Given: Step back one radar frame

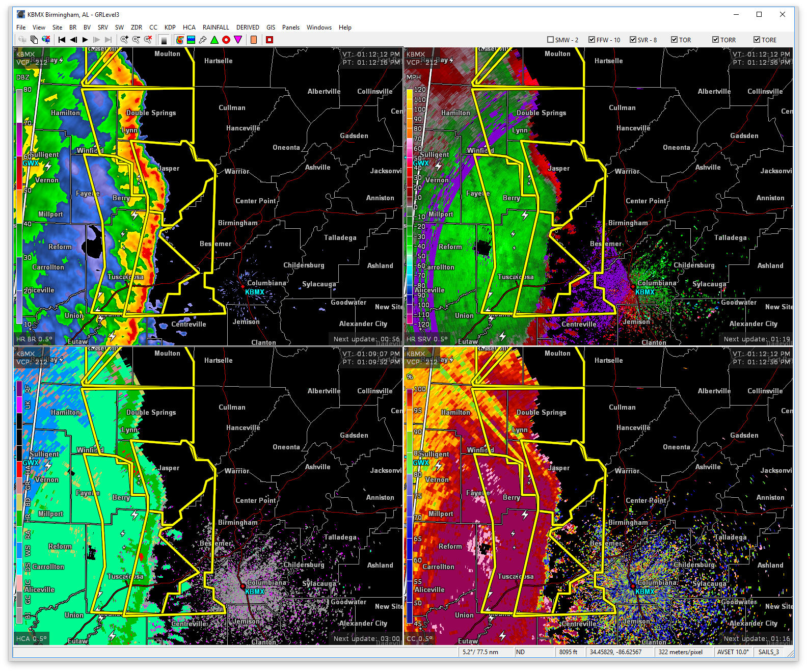Looking at the screenshot, I should pos(73,40).
